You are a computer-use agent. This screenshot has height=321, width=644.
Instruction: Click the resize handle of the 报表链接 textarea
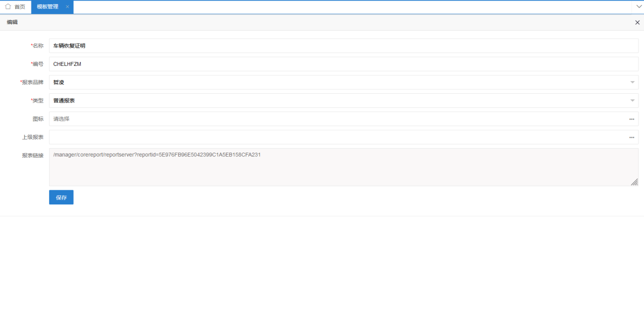[x=634, y=182]
